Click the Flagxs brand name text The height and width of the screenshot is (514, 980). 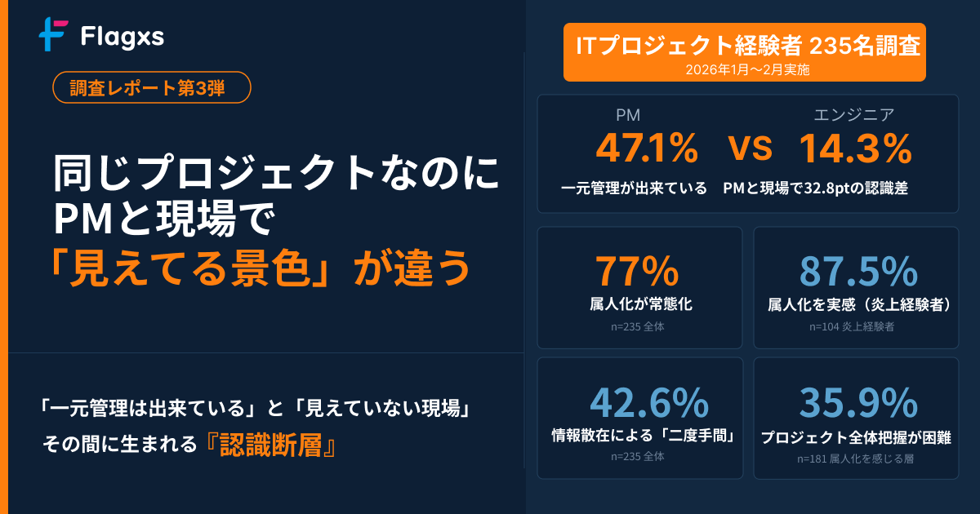tap(123, 37)
